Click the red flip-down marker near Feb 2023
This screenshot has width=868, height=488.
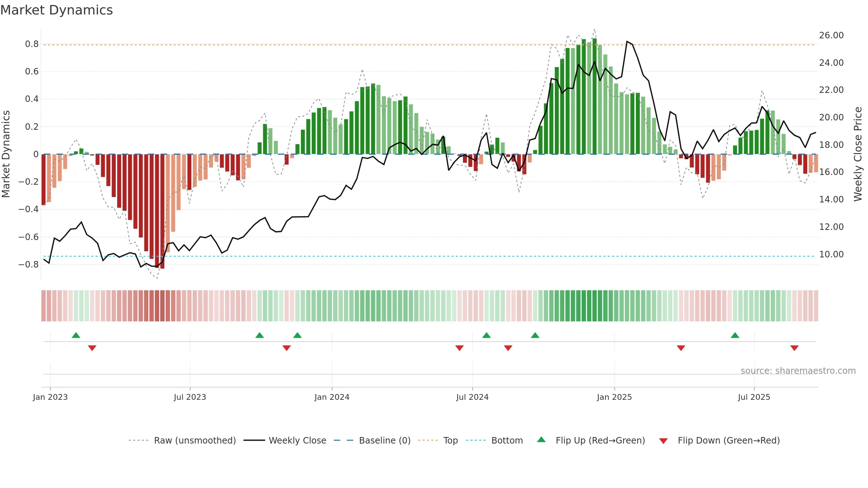point(92,348)
